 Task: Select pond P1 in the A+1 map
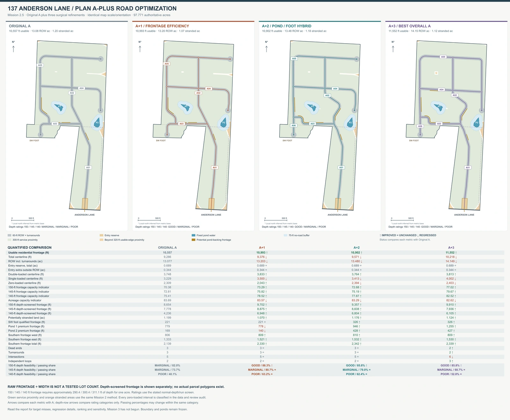(x=186, y=107)
